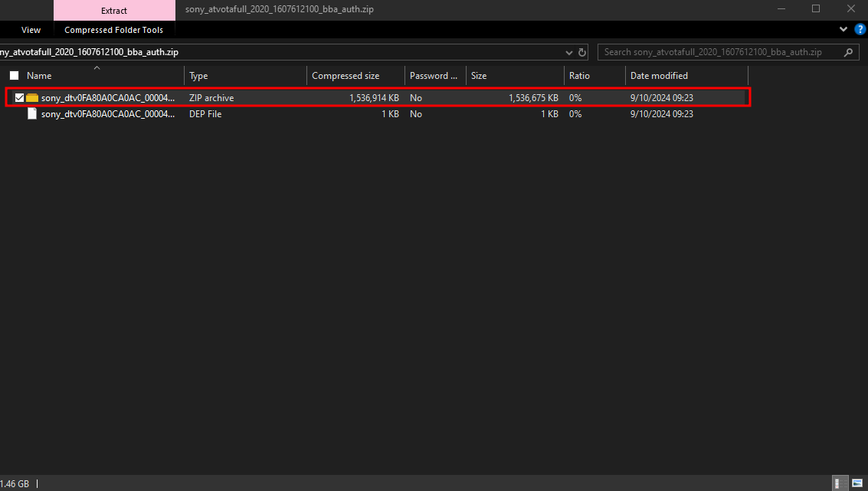
Task: Open the Extract contextual tab
Action: pos(114,11)
